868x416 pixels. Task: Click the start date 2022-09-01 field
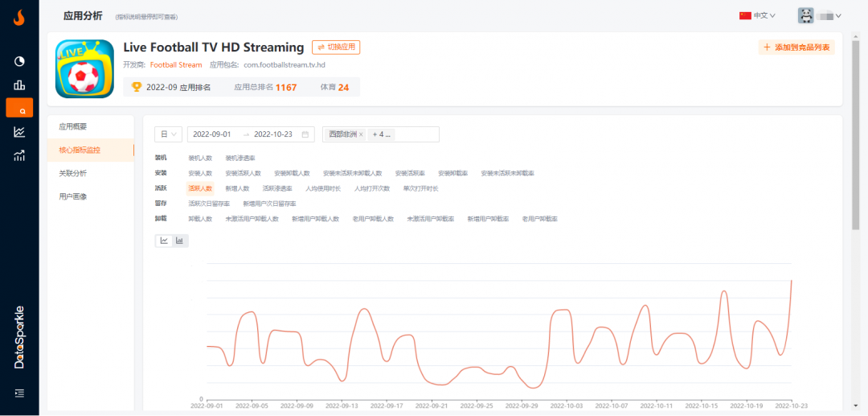pyautogui.click(x=212, y=134)
